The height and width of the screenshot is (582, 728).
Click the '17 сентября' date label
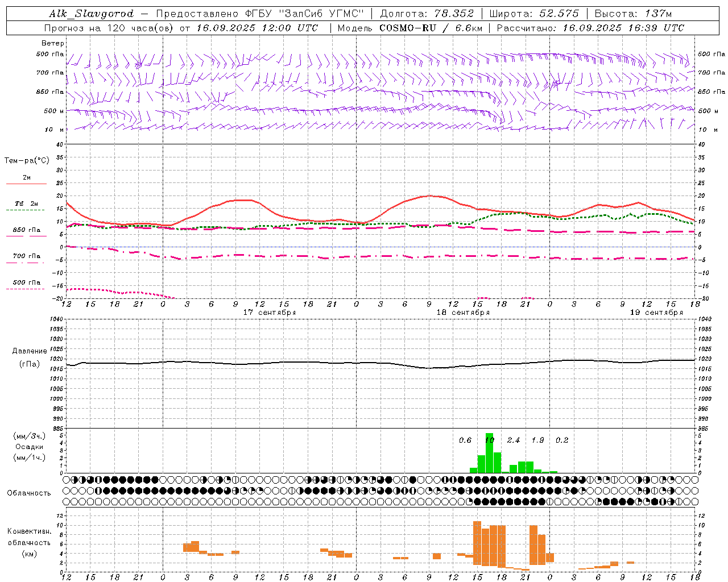(x=270, y=313)
